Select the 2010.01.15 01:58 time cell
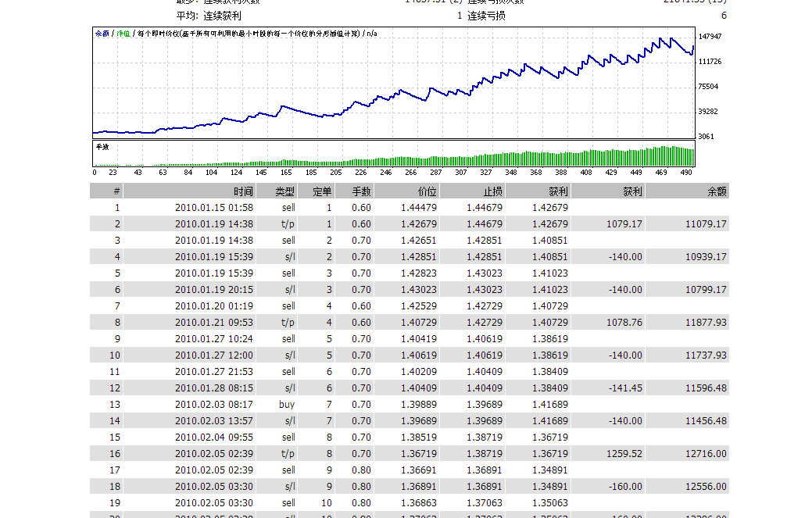The image size is (812, 518). [x=213, y=208]
